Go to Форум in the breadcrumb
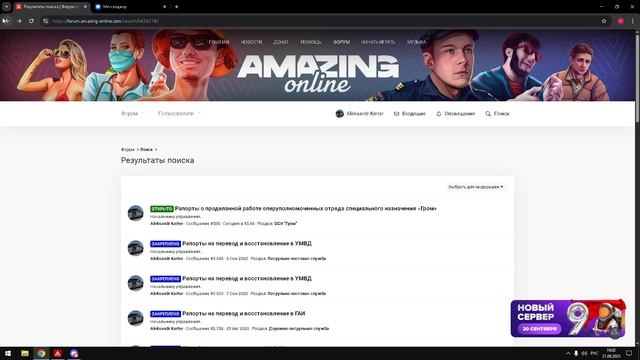Image resolution: width=640 pixels, height=360 pixels. click(127, 149)
